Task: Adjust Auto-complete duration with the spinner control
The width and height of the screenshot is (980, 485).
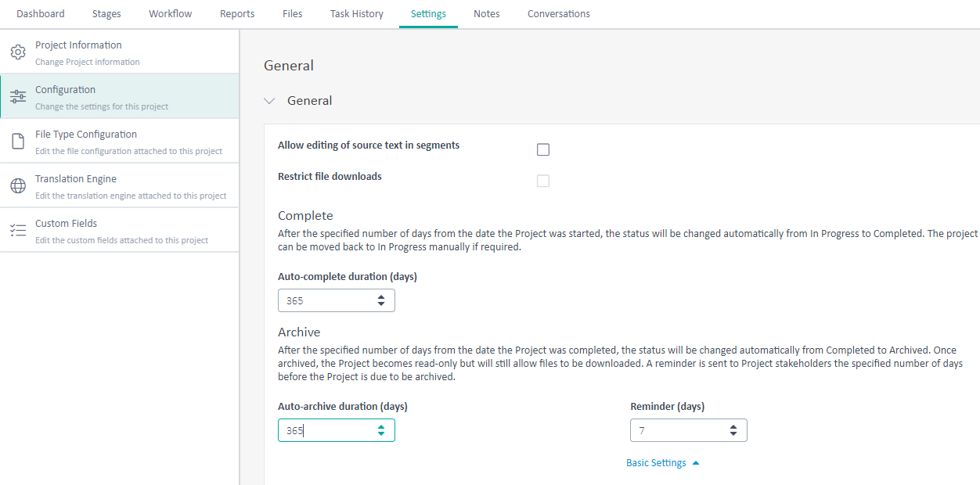Action: [x=383, y=300]
